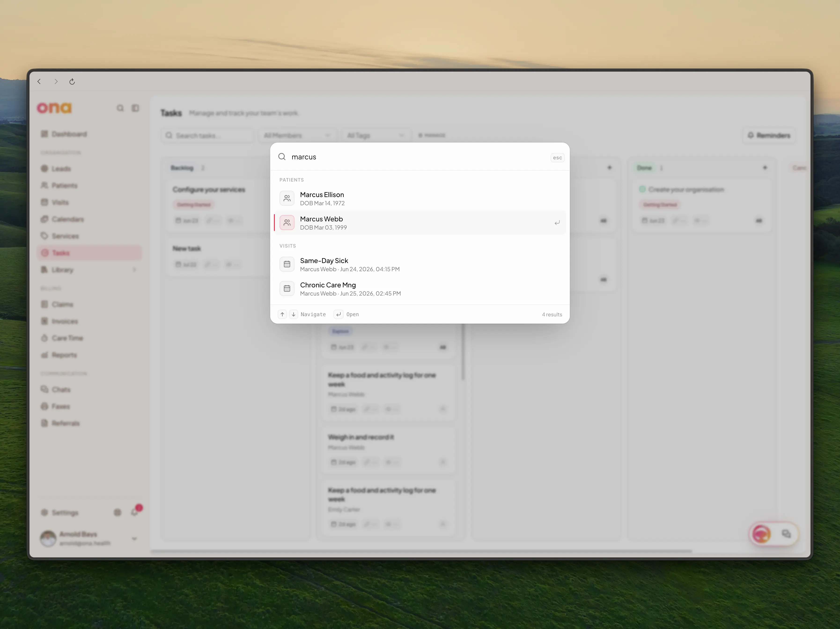840x629 pixels.
Task: Select the Same-Day Sick visit result
Action: pos(420,265)
